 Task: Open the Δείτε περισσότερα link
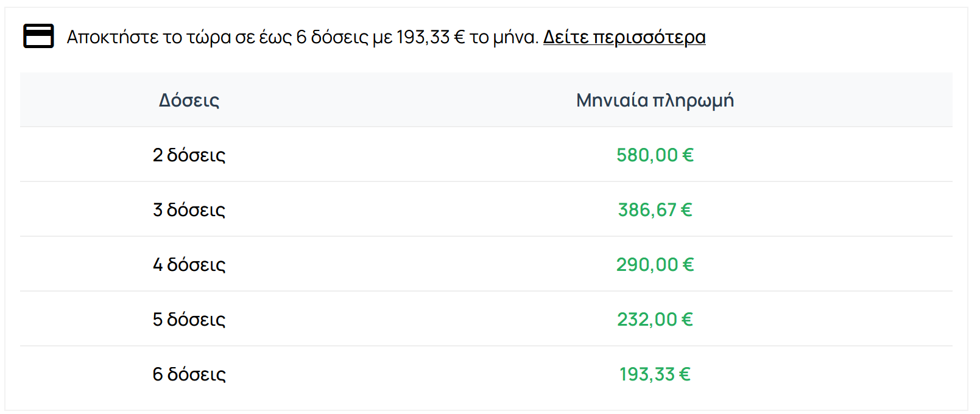click(624, 37)
